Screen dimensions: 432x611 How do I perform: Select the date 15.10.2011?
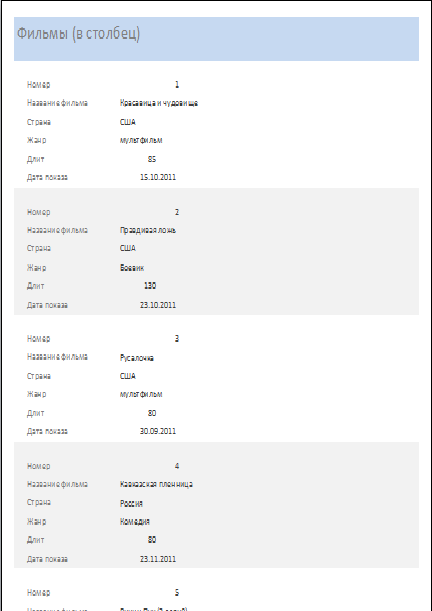(158, 177)
